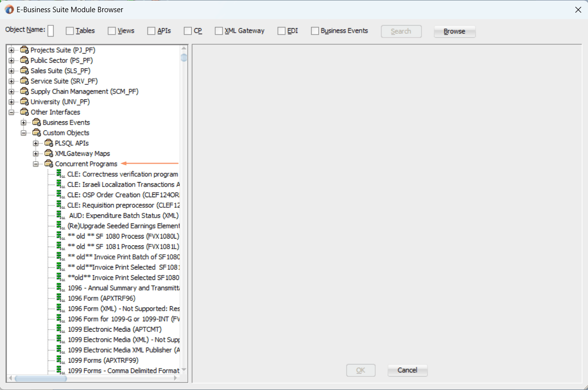Click the Service Suite folder icon
Viewport: 588px width, 390px height.
(24, 81)
